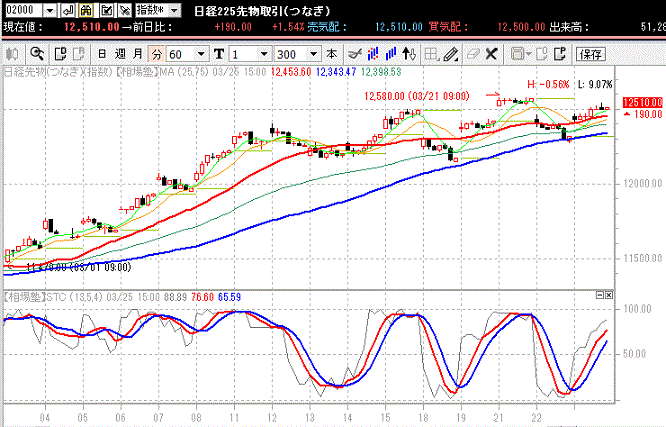Image resolution: width=666 pixels, height=427 pixels.
Task: Toggle the minute chart (分) button
Action: point(157,54)
